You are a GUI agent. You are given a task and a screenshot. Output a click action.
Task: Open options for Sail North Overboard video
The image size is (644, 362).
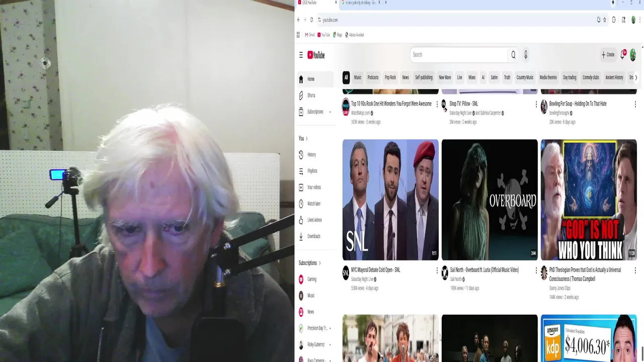click(x=536, y=270)
